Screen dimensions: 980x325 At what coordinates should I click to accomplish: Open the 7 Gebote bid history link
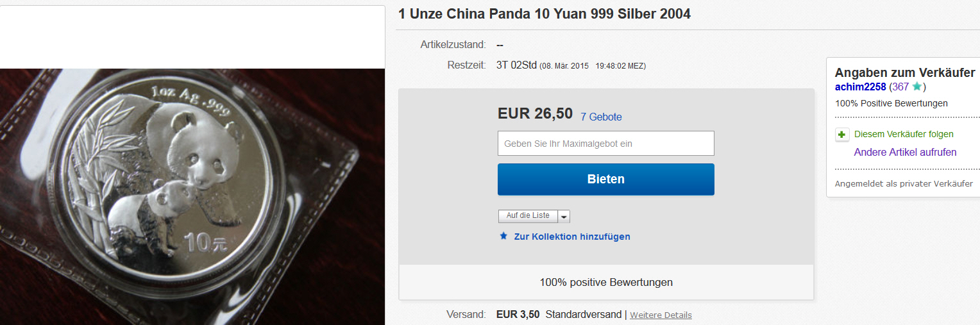601,117
